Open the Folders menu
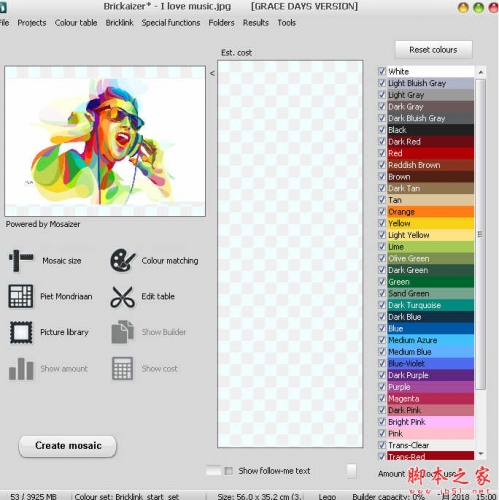499x500 pixels. pos(221,23)
